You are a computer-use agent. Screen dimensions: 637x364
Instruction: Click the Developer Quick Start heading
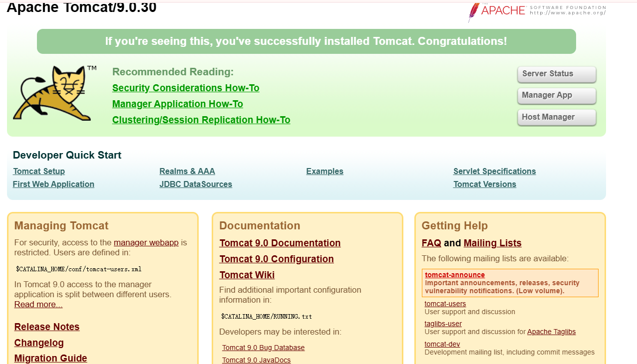click(x=67, y=155)
